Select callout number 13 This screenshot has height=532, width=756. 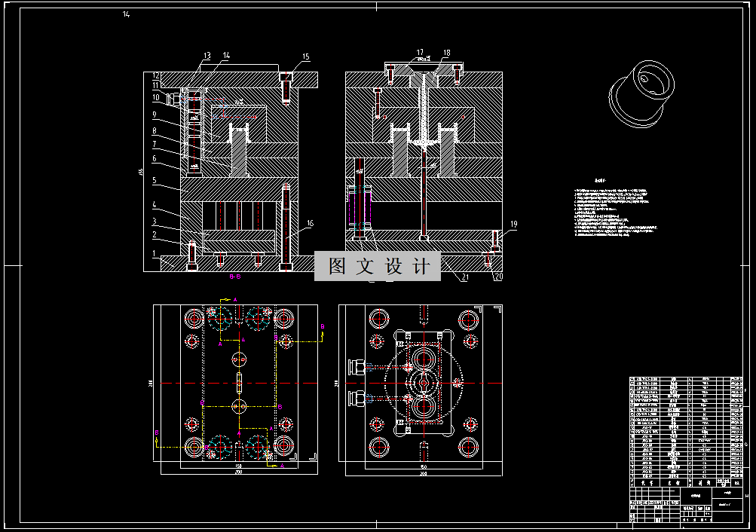tap(207, 56)
